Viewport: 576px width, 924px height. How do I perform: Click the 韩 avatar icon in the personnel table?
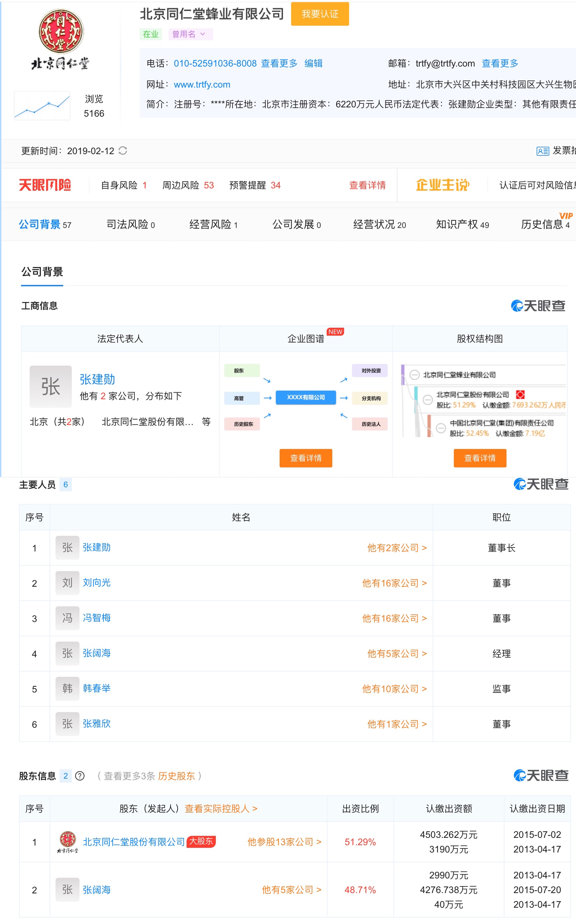pos(68,689)
